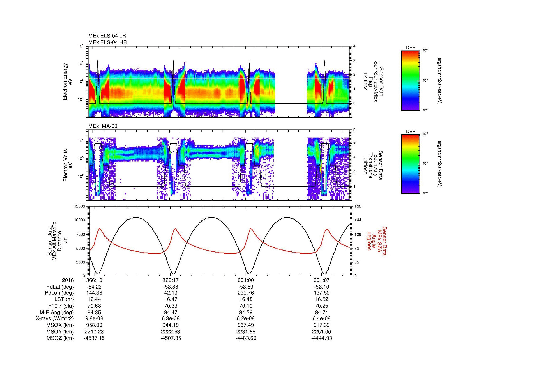Click the MSOX value 958.00

[x=94, y=325]
